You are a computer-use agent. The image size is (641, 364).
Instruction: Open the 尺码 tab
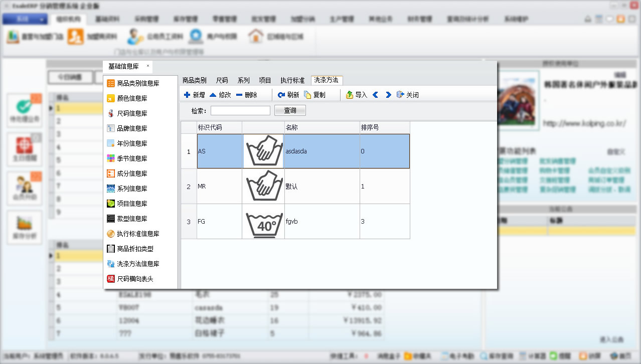pos(222,80)
